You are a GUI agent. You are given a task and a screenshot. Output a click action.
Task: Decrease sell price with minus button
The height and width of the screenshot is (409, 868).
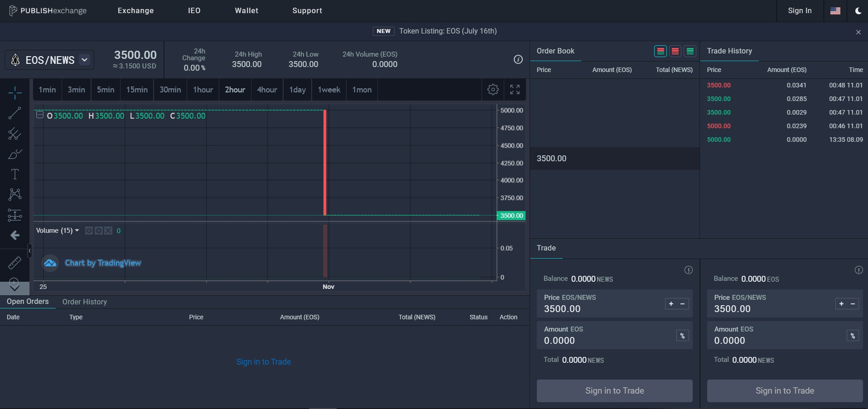click(x=853, y=304)
